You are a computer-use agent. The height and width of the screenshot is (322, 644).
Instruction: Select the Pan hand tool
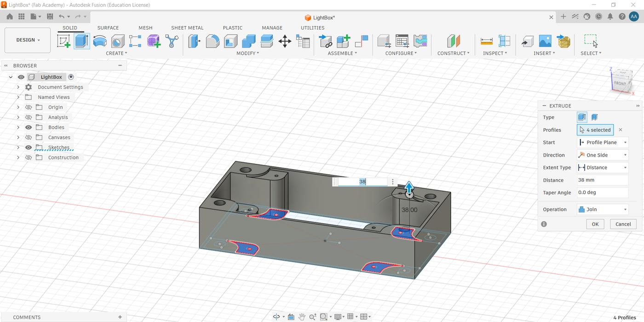click(302, 316)
